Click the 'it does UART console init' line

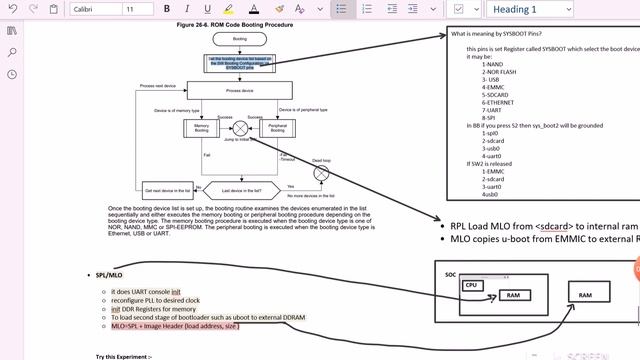point(146,292)
